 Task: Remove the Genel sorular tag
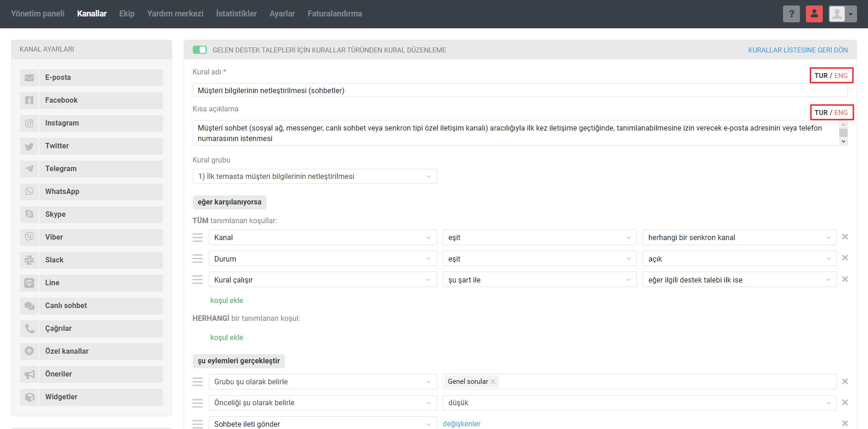tap(493, 382)
